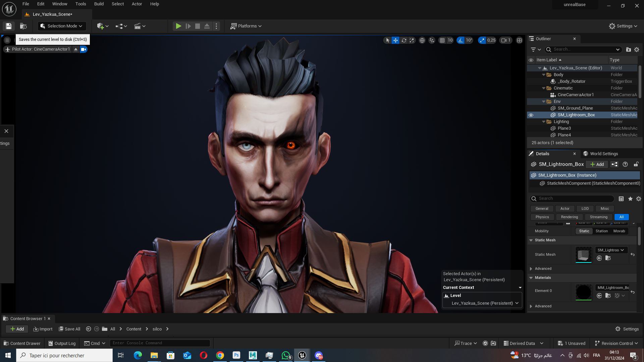Click the scale gizmo tool in viewport
Viewport: 644px width, 362px height.
pyautogui.click(x=412, y=40)
